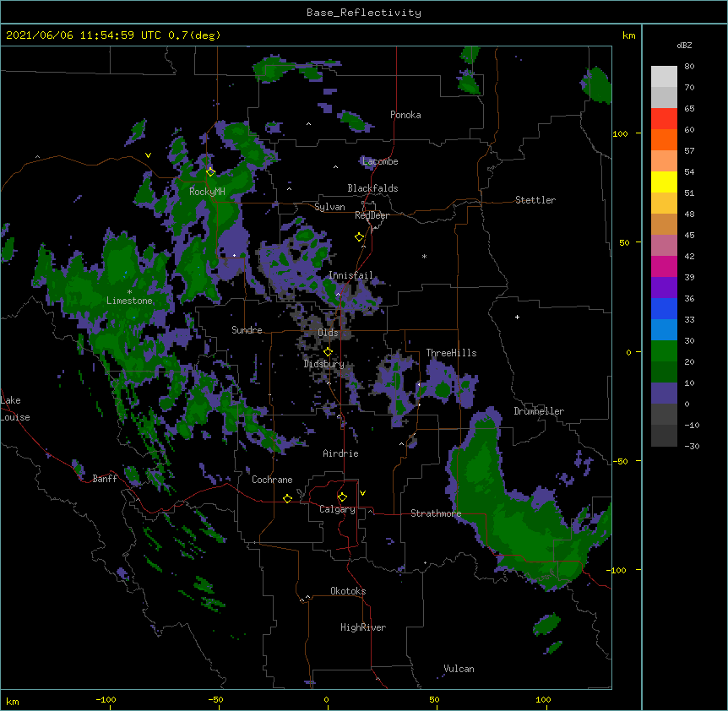The height and width of the screenshot is (711, 728).
Task: Select the blue 33-36 dBZ legend swatch
Action: 664,308
